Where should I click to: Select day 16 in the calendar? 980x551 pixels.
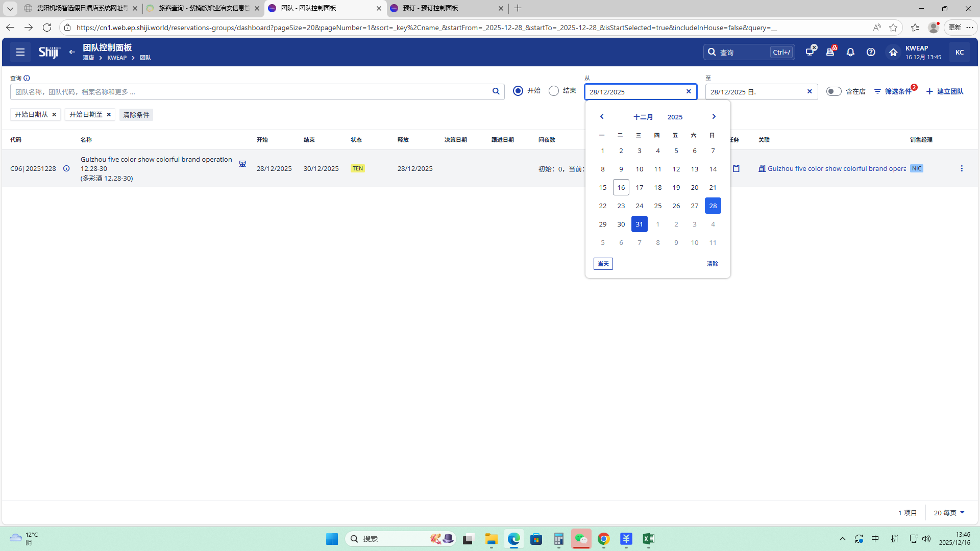(621, 187)
